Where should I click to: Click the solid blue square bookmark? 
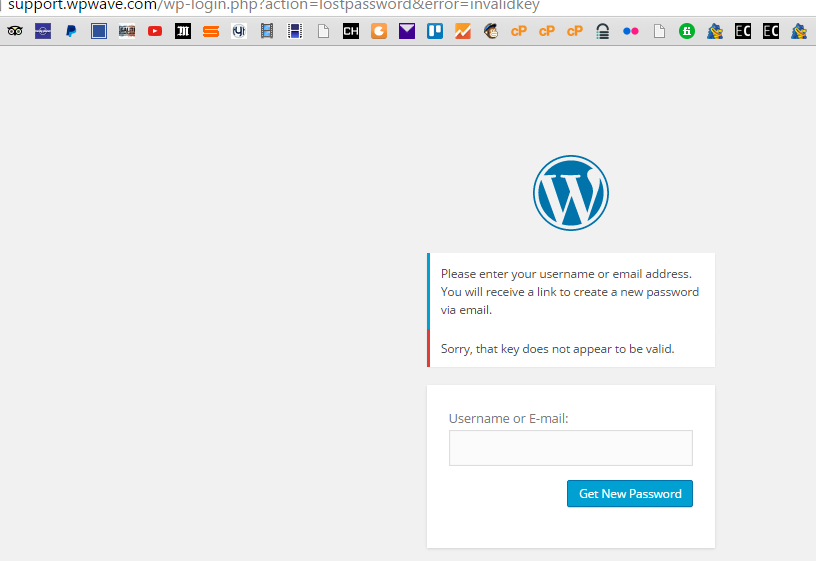(x=99, y=31)
